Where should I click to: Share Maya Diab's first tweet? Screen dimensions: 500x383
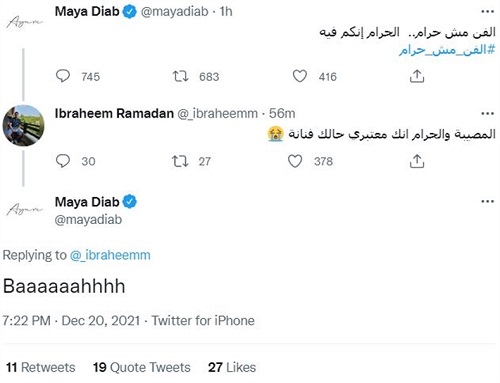click(417, 76)
